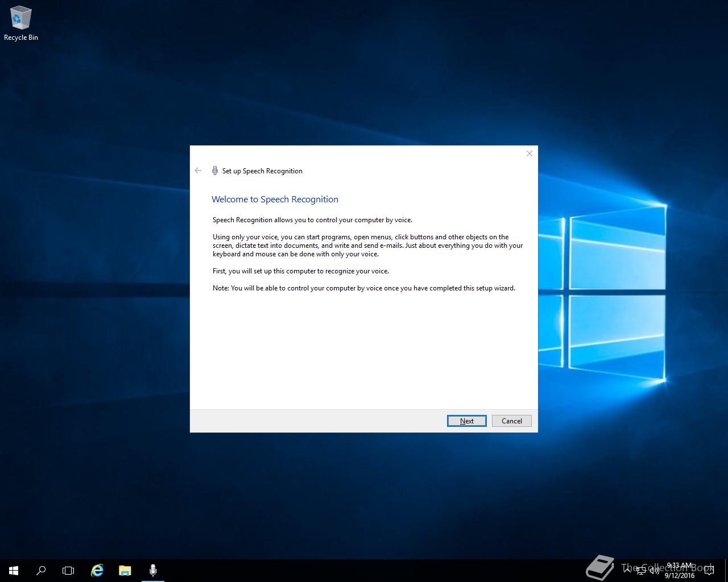Click the sentence 'Speech Recognition allows you to control'
Viewport: 728px width, 582px height.
click(312, 220)
